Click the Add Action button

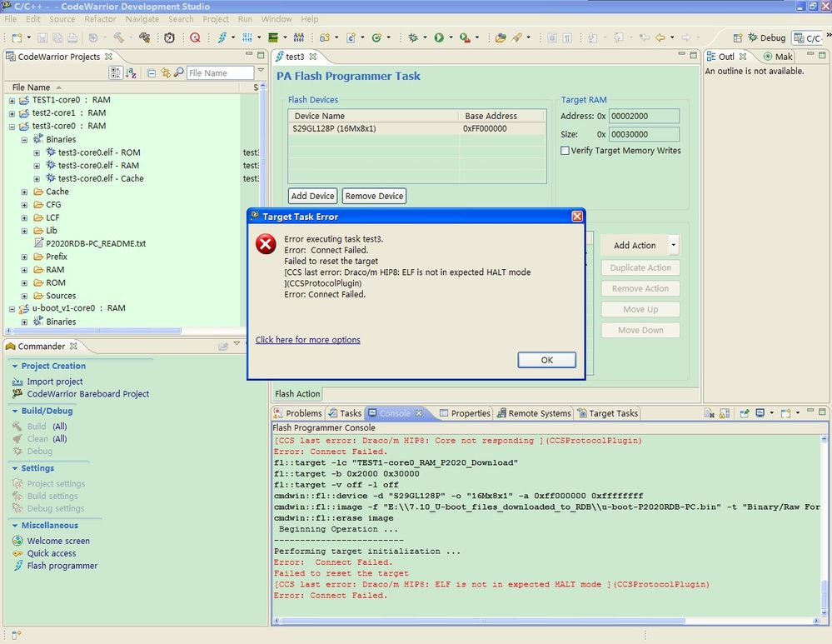click(x=635, y=245)
